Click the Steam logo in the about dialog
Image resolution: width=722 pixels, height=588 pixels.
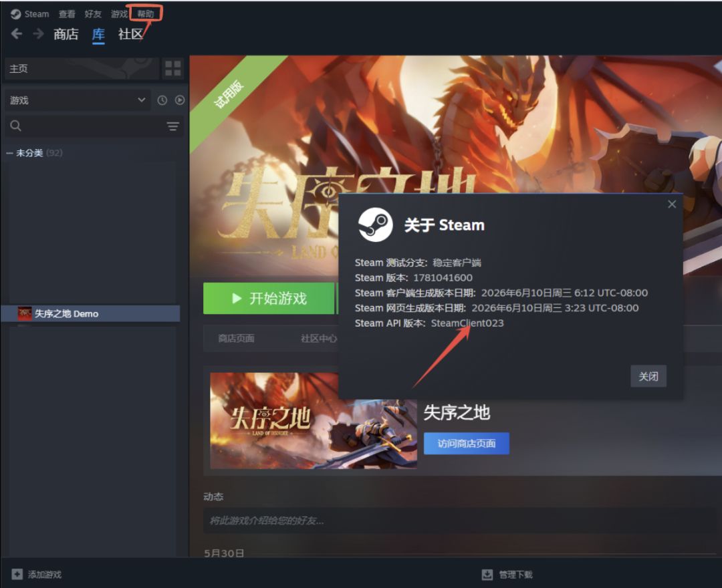click(x=376, y=225)
